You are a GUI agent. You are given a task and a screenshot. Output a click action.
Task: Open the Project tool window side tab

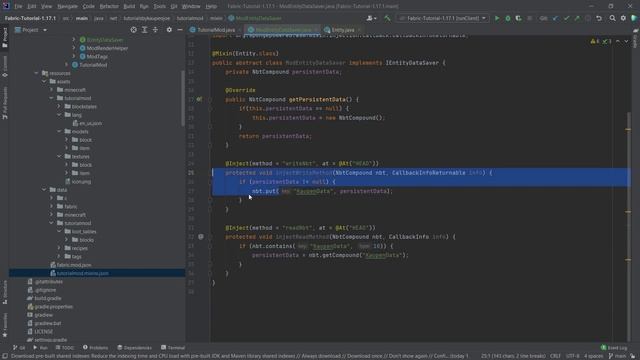[x=4, y=38]
